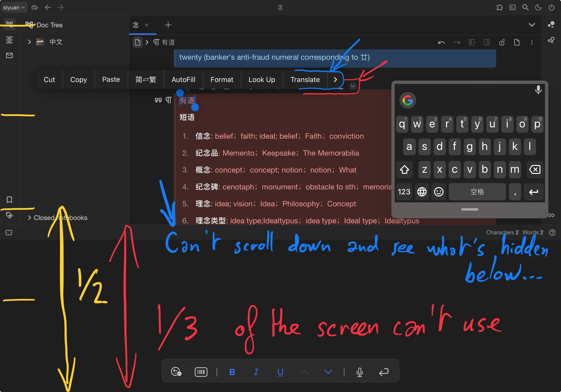This screenshot has width=561, height=392.
Task: Toggle dark mode moon icon
Action: click(x=538, y=7)
